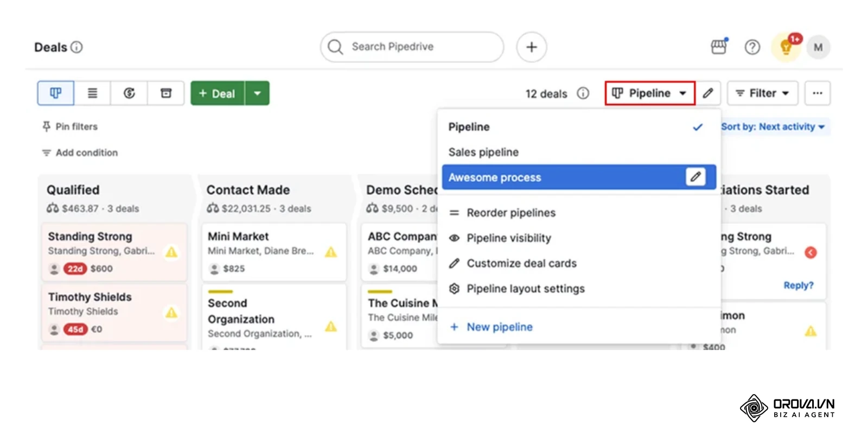Open Pipeline visibility settings
The width and height of the screenshot is (868, 444).
(579, 238)
